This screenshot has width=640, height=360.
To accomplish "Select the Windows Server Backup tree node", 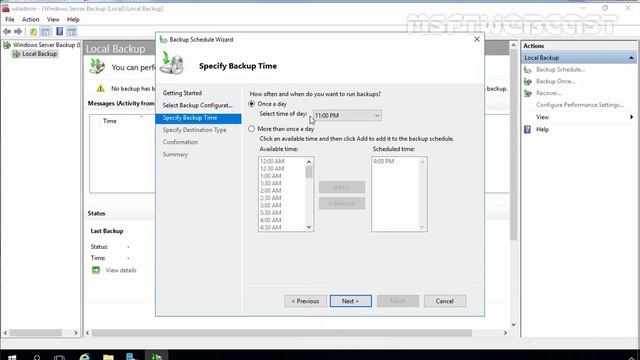I will [x=42, y=45].
